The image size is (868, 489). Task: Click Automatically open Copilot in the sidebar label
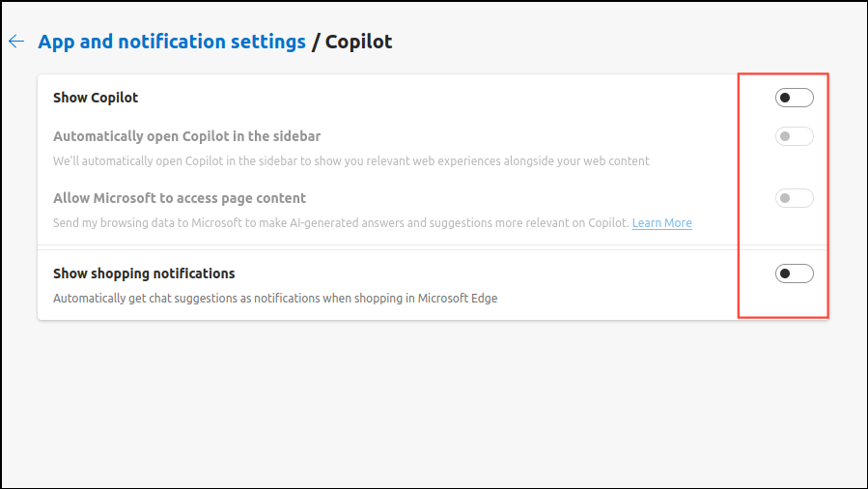click(x=186, y=136)
